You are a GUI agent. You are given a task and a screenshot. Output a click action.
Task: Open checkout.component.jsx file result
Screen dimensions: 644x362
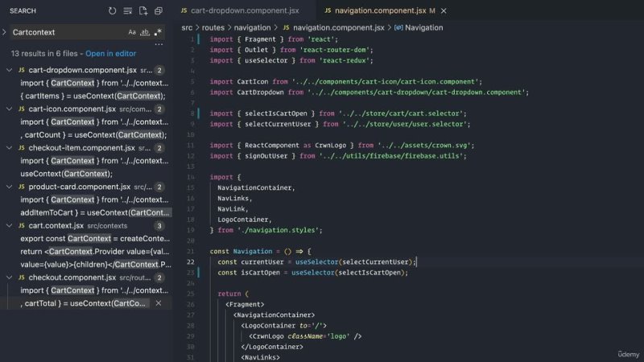[x=72, y=278]
